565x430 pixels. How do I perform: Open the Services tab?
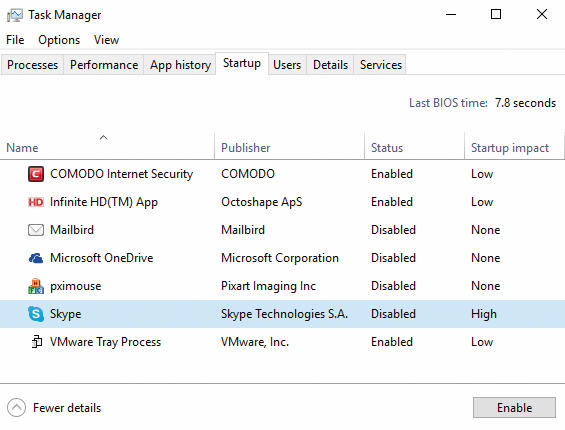point(381,65)
